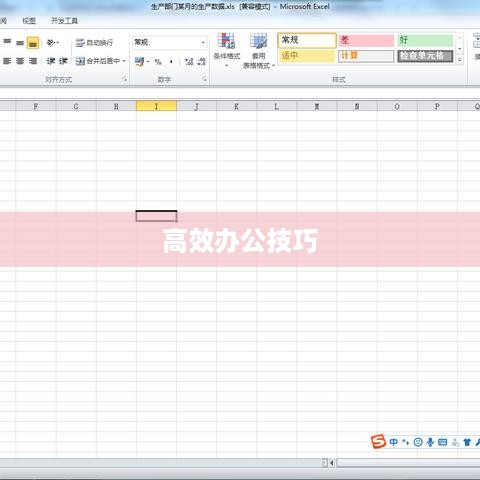Select column O header
This screenshot has width=480, height=480.
click(x=397, y=106)
